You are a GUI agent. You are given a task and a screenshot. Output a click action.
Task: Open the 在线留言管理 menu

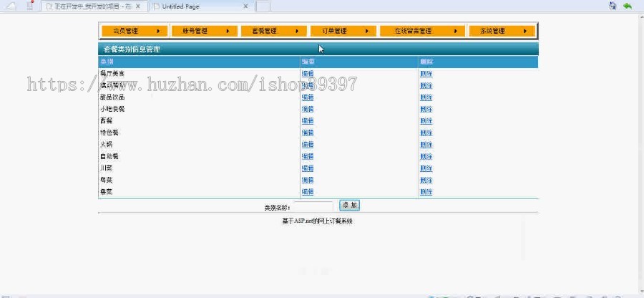tap(422, 31)
